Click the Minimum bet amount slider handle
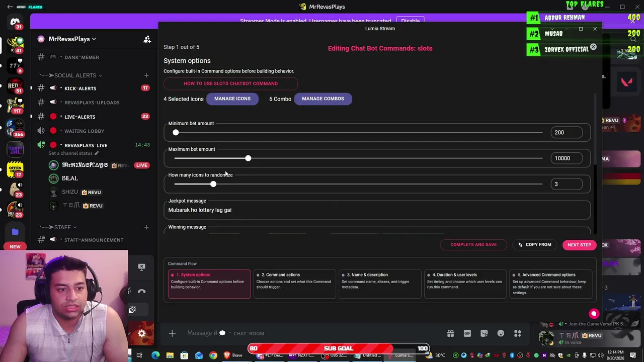This screenshot has height=362, width=644. [176, 132]
